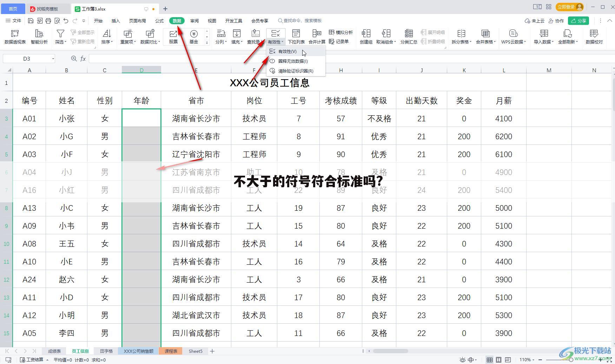This screenshot has width=615, height=364.
Task: Open the XXX公司销售额 sheet tab
Action: click(139, 351)
